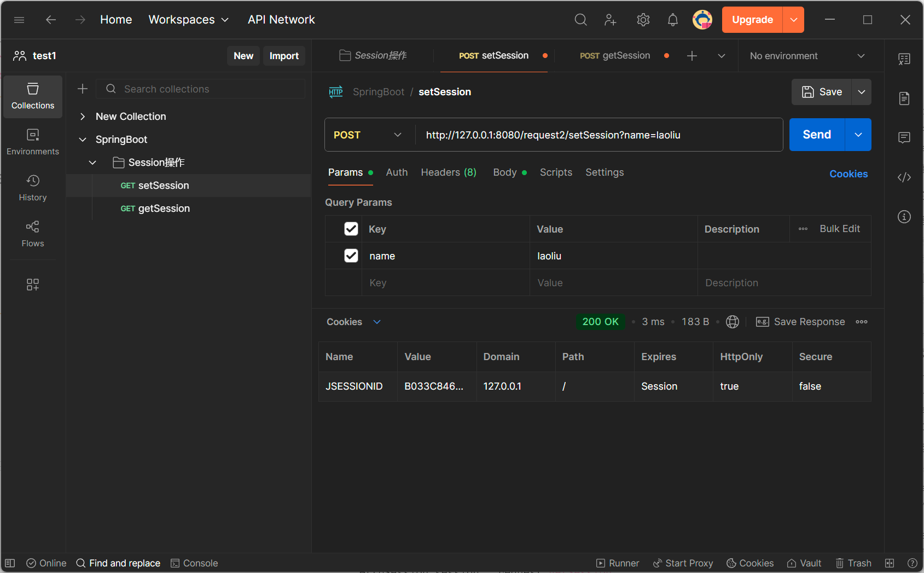Open the user avatar menu
924x573 pixels.
pos(702,20)
